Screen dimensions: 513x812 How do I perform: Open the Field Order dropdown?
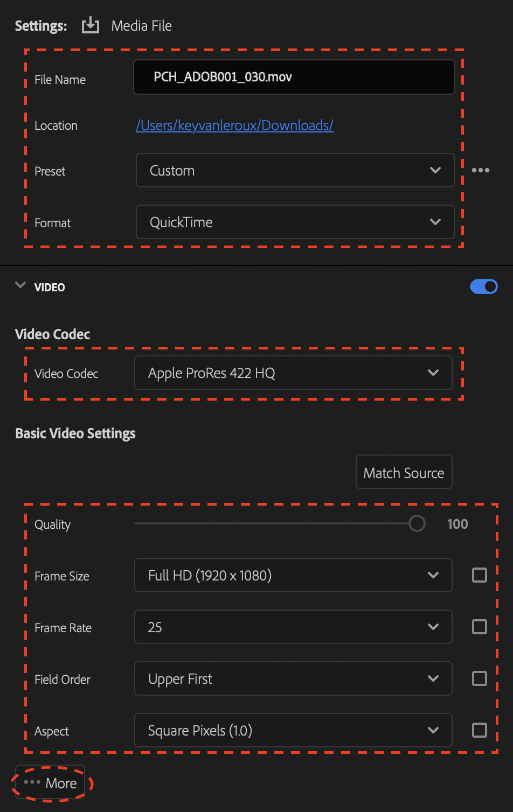coord(293,678)
